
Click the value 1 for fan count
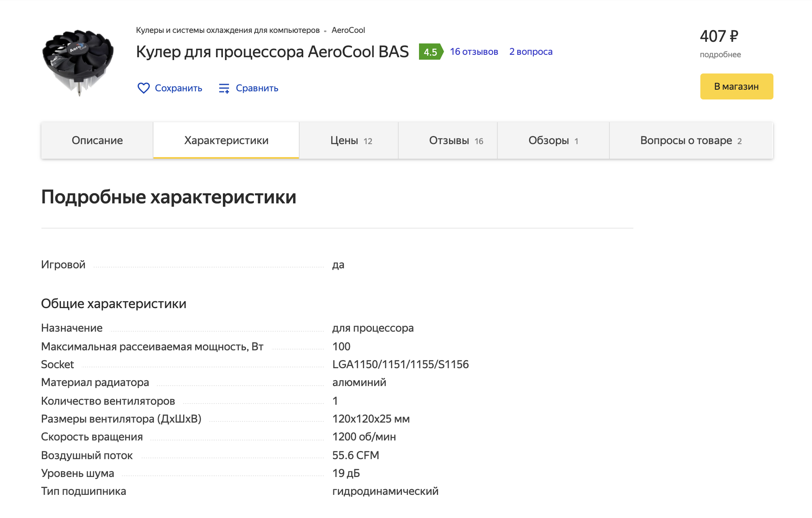[335, 401]
